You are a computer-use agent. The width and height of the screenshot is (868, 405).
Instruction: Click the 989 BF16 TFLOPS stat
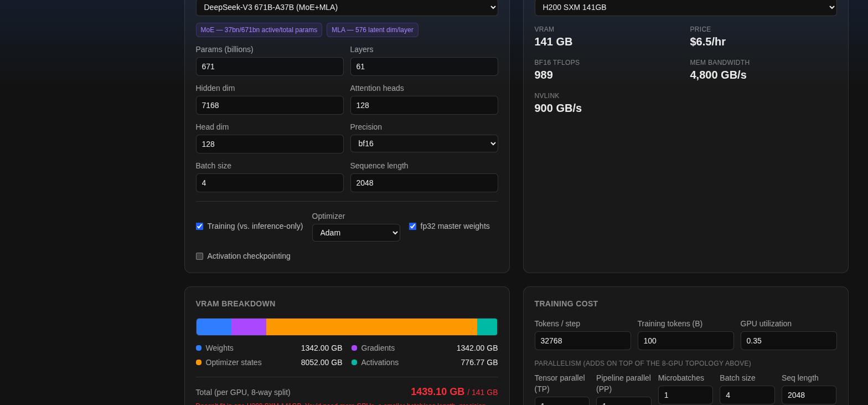pos(544,75)
